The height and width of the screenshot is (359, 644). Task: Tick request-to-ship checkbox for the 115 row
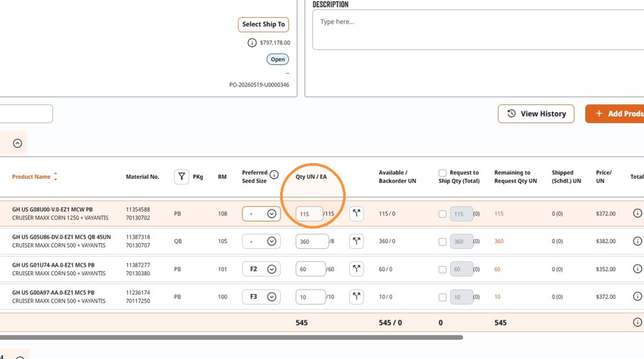pyautogui.click(x=442, y=214)
